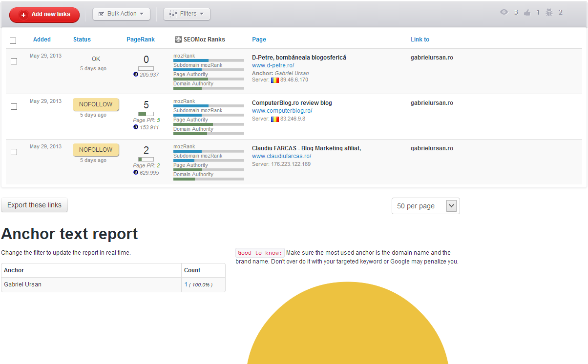This screenshot has width=588, height=364.
Task: Sort by the Link to column
Action: click(x=420, y=40)
